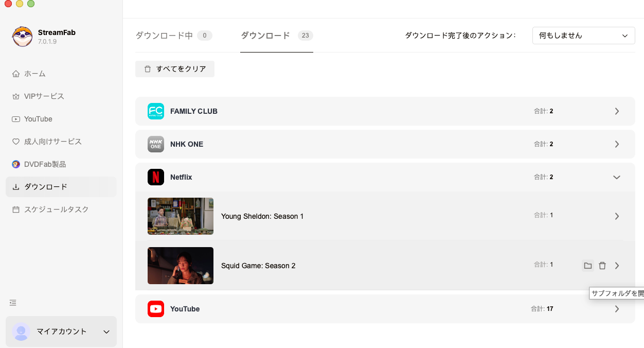The image size is (644, 348).
Task: Open the Young Sheldon thumbnail
Action: tap(181, 216)
